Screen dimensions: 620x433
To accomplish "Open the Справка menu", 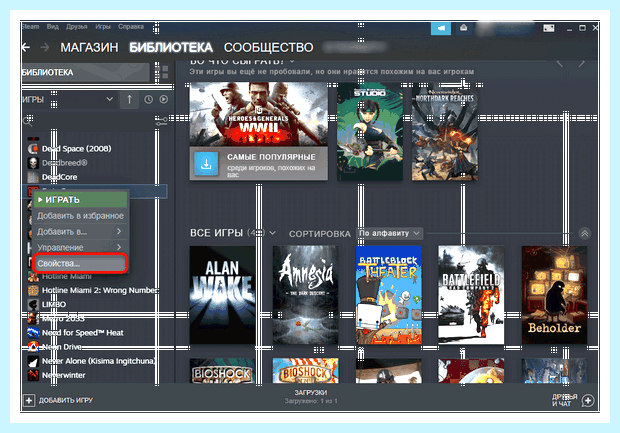I will coord(131,26).
